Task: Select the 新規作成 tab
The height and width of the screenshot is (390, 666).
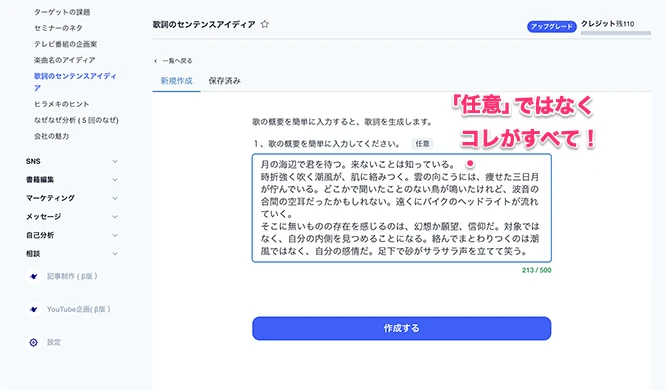Action: tap(176, 81)
